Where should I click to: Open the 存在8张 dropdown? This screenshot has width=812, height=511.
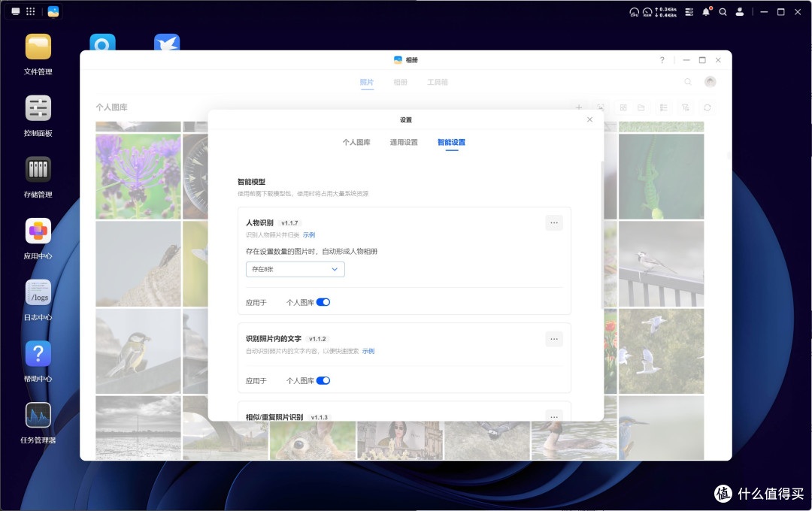pos(295,269)
